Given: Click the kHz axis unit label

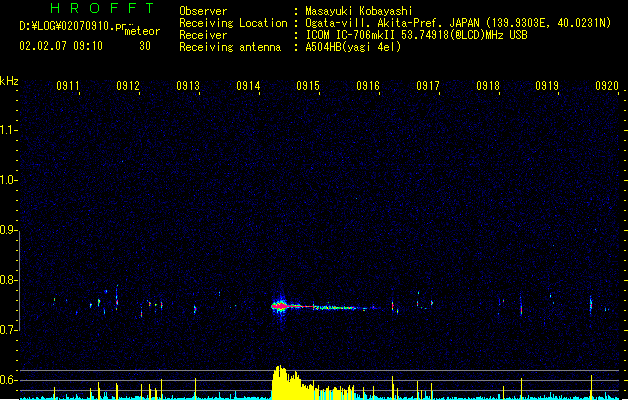Looking at the screenshot, I should coord(9,81).
